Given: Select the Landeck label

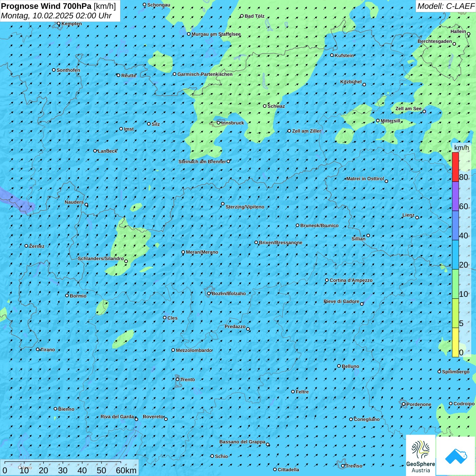Looking at the screenshot, I should (x=107, y=151).
